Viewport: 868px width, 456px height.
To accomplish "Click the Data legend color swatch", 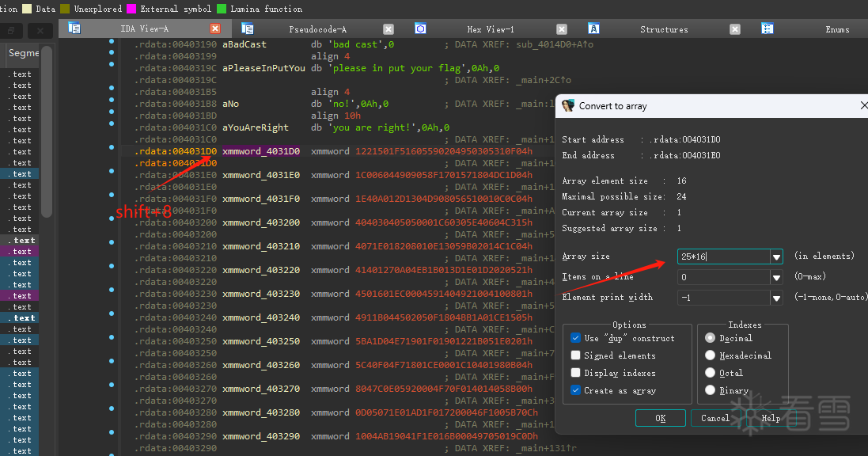I will pos(27,9).
